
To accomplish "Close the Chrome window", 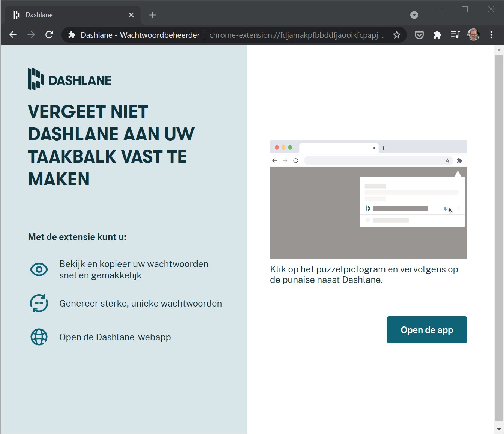I will click(490, 9).
